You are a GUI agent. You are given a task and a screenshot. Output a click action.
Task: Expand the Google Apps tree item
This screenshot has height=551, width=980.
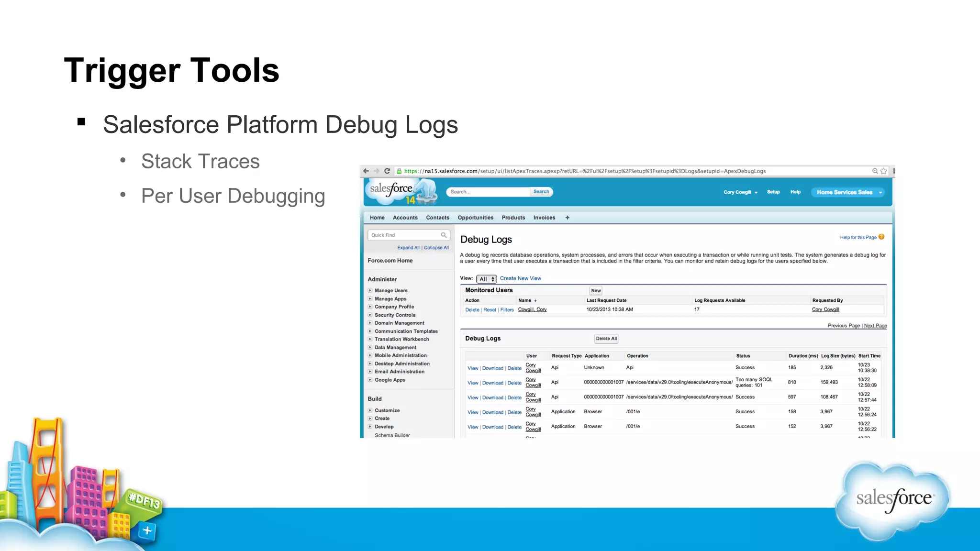pyautogui.click(x=370, y=380)
